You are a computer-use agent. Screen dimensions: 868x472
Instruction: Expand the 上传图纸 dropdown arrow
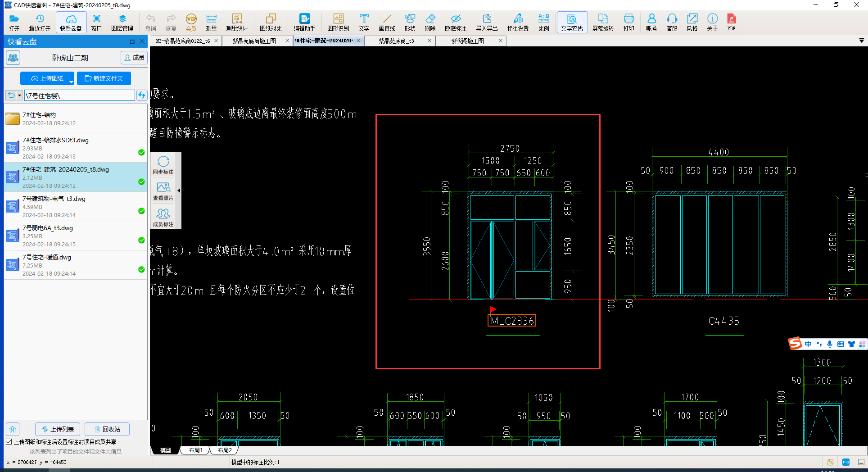(71, 82)
